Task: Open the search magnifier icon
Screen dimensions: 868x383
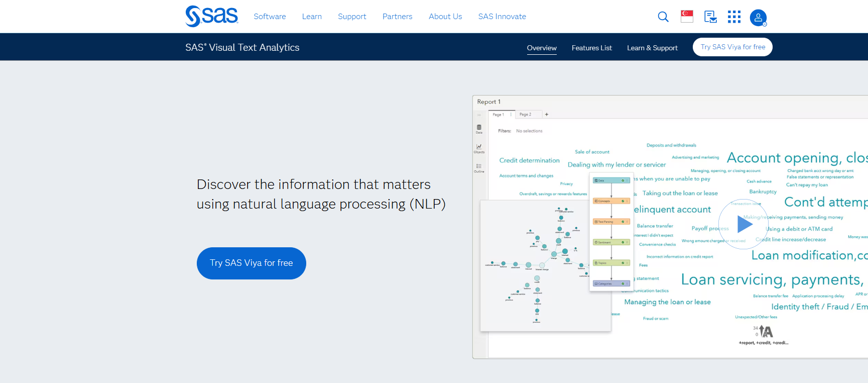Action: [x=663, y=17]
